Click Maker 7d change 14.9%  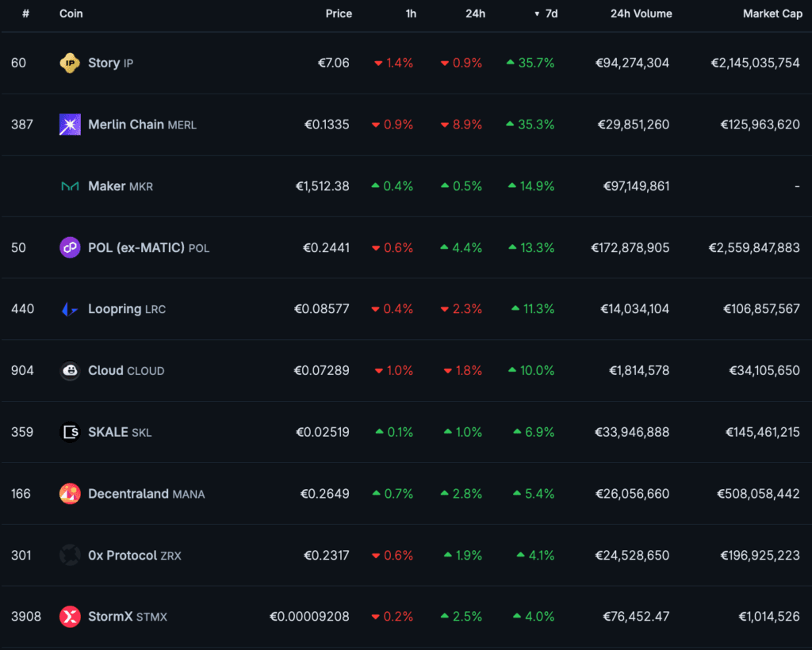point(531,186)
